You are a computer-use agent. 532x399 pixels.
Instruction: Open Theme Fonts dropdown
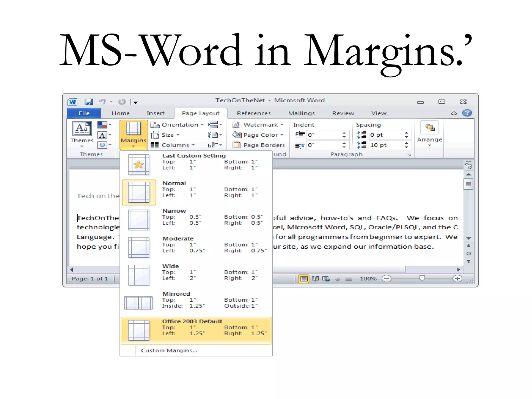click(x=104, y=135)
